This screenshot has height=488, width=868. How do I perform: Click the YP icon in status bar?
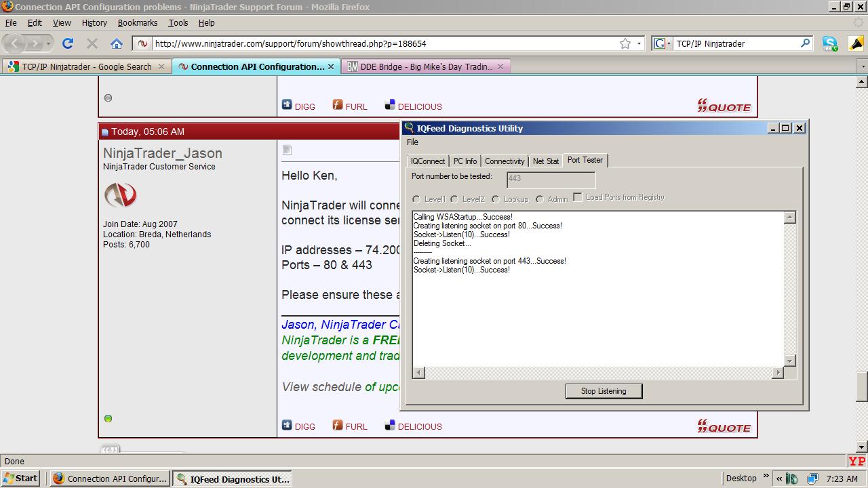pos(857,461)
